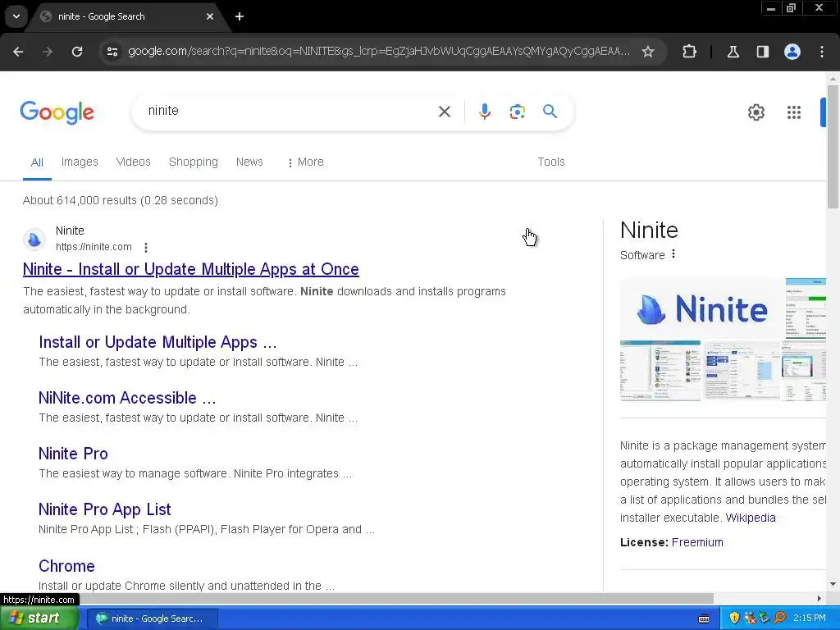
Task: Open site information icon in address bar
Action: (x=112, y=52)
